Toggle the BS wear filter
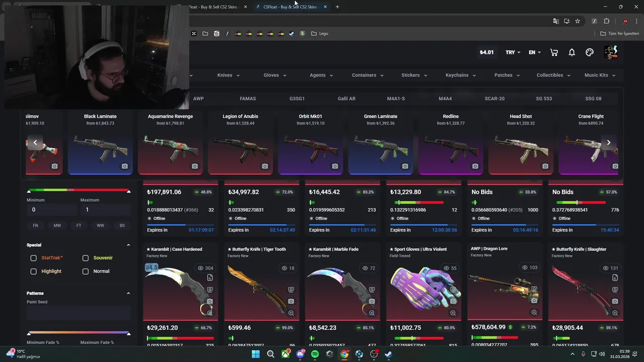Viewport: 644px width, 362px height. [x=122, y=226]
